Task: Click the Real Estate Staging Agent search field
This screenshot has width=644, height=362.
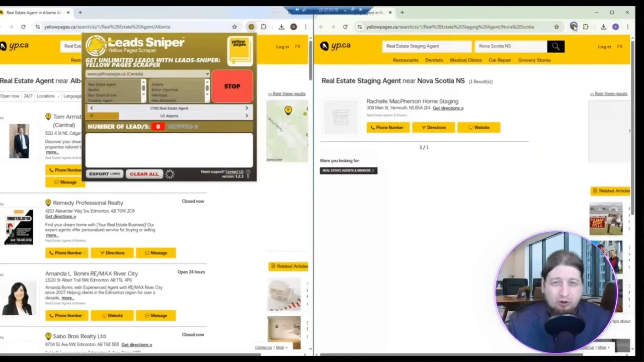Action: (x=427, y=46)
